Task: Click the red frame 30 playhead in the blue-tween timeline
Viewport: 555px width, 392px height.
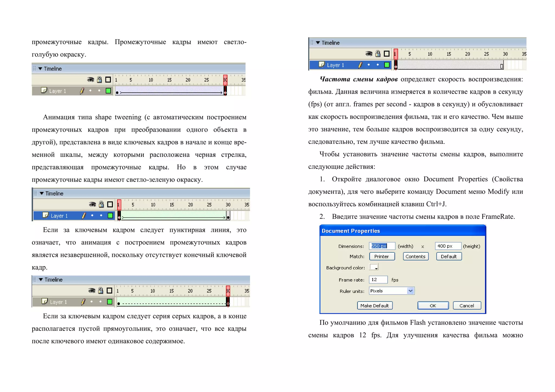Action: click(x=225, y=80)
